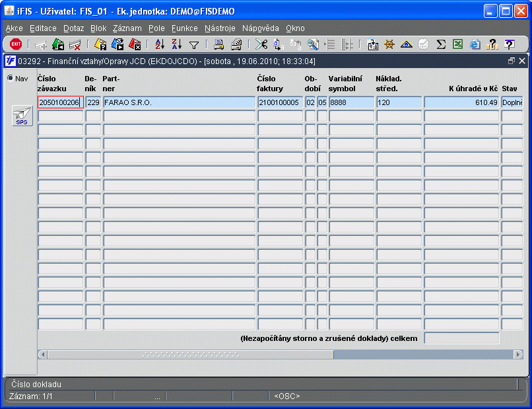Open the Nápověda menu
This screenshot has height=409, width=532.
pos(261,28)
